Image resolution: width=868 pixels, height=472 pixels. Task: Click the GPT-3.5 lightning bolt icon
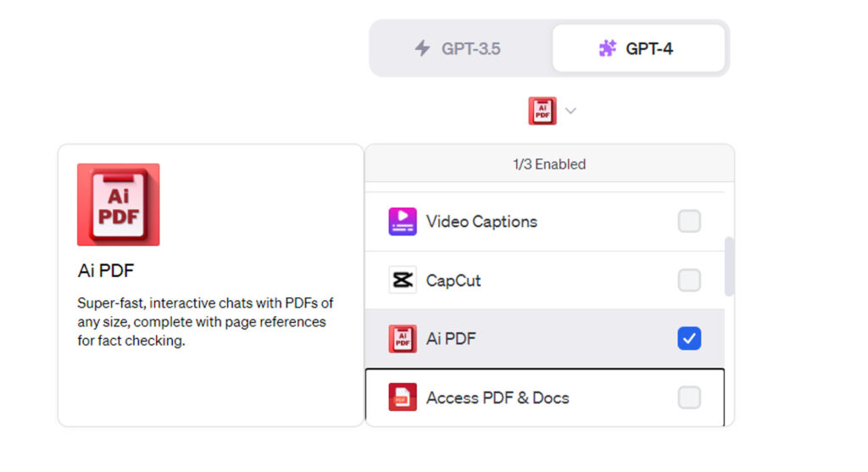[x=422, y=48]
